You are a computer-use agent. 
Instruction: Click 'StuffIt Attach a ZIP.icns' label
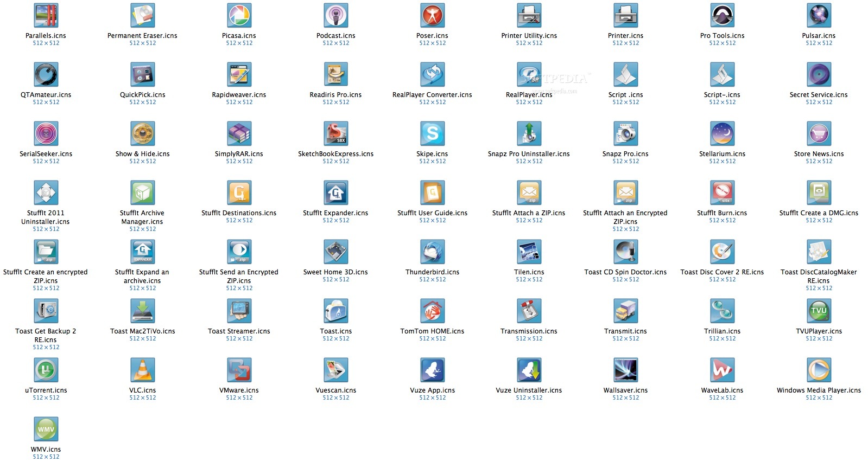click(529, 213)
